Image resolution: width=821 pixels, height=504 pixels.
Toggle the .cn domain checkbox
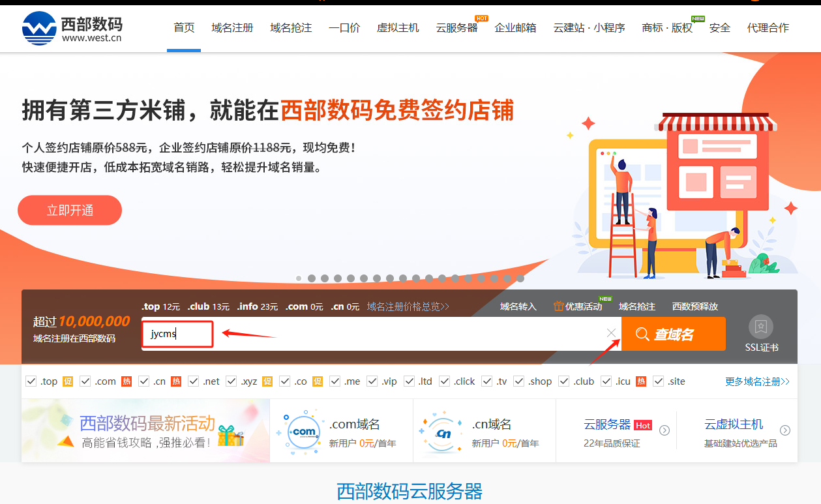point(144,381)
